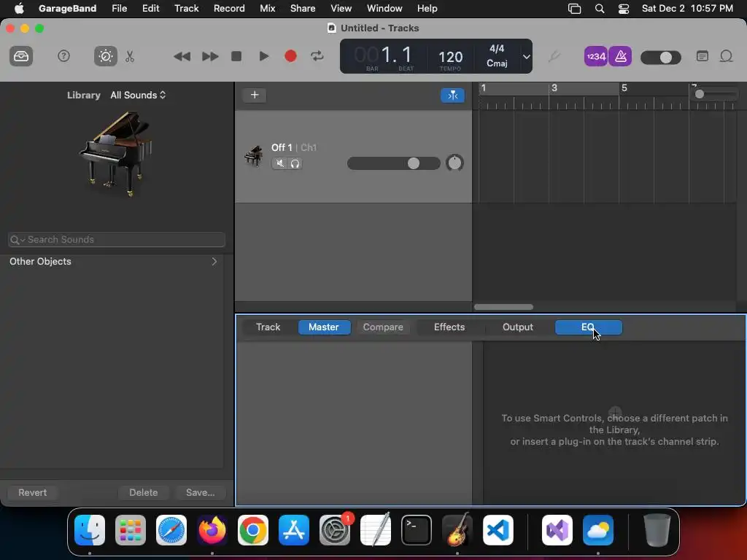This screenshot has width=747, height=560.
Task: Toggle the Cycle loop button
Action: point(317,56)
